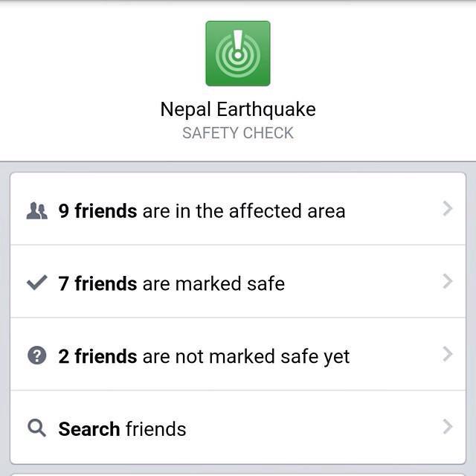Open "are in the affected area" list
This screenshot has height=476, width=476.
tap(244, 211)
